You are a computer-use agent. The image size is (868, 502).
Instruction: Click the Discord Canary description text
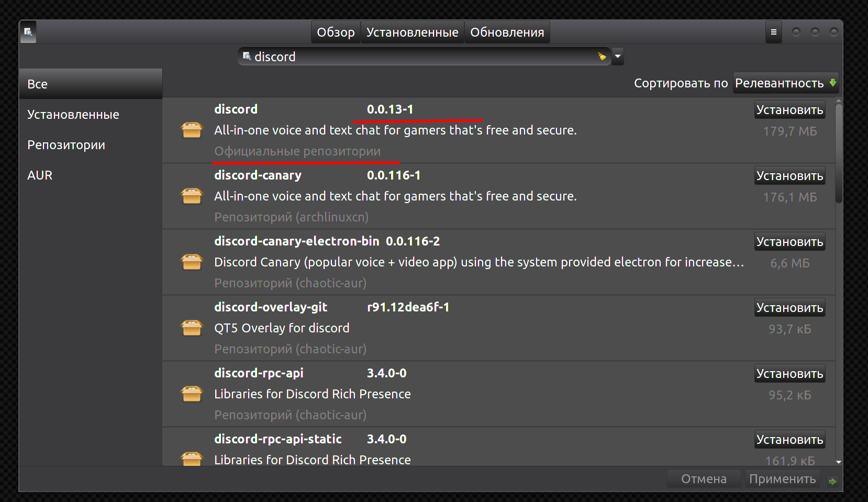[x=479, y=262]
